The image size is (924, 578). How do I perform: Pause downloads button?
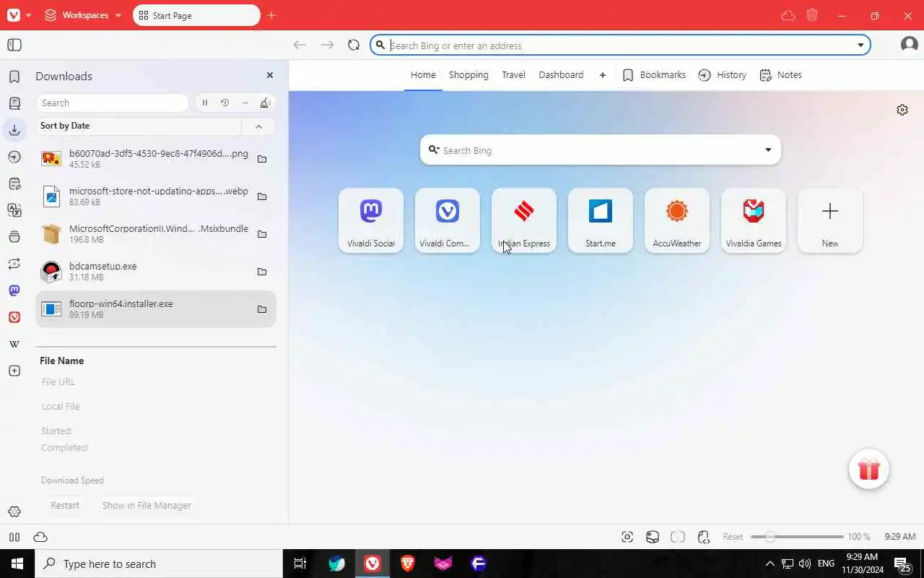point(205,103)
